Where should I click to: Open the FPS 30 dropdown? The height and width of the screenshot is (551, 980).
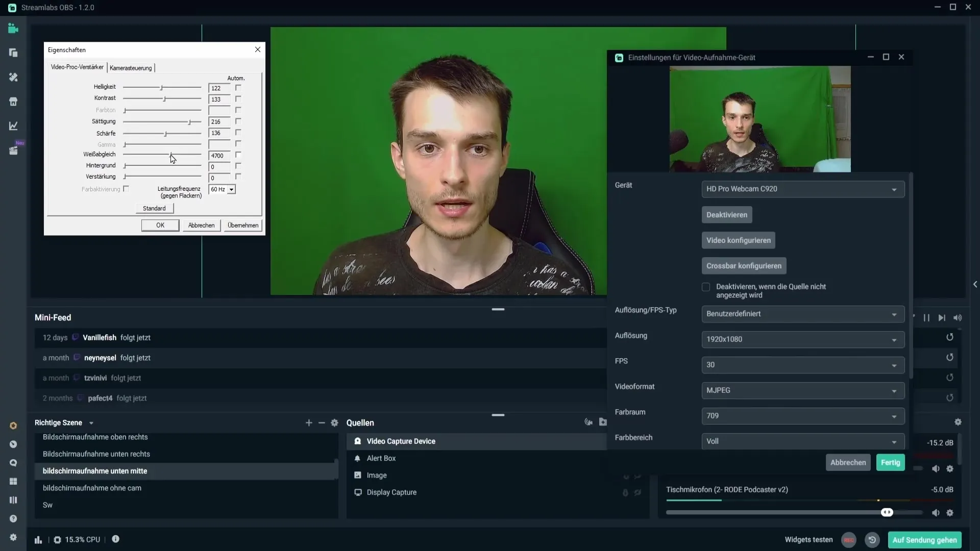tap(803, 365)
